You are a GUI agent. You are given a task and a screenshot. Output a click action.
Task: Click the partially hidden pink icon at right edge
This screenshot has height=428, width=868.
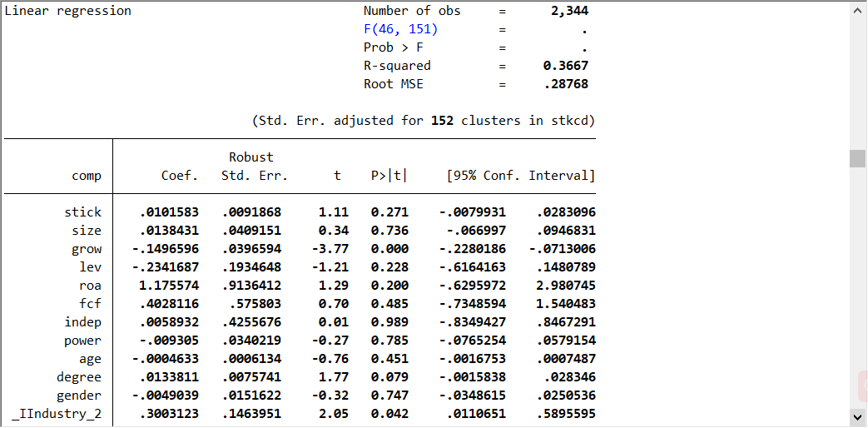(x=863, y=387)
